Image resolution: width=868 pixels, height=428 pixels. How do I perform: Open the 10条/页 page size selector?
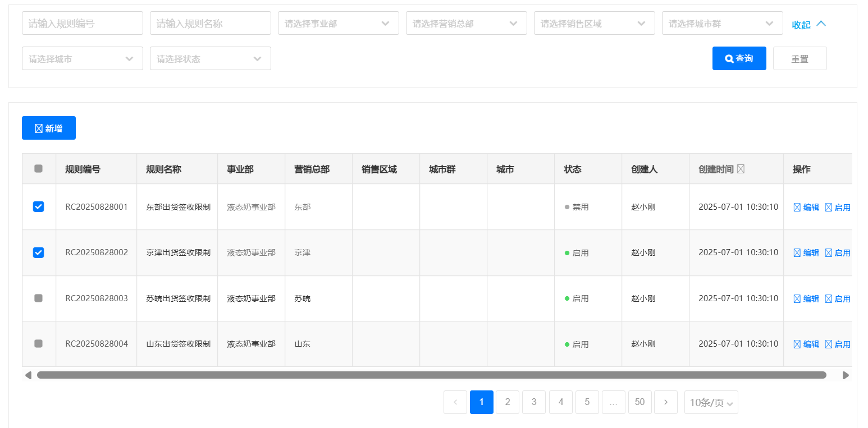click(711, 402)
